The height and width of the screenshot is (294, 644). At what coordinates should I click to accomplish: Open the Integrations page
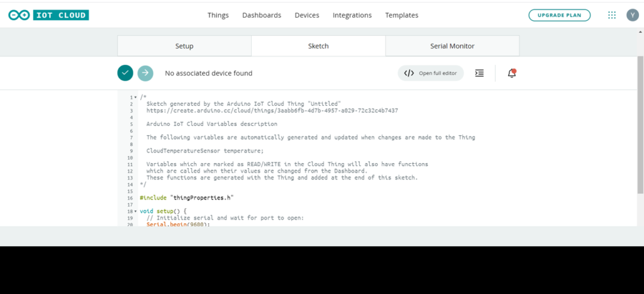pos(352,15)
